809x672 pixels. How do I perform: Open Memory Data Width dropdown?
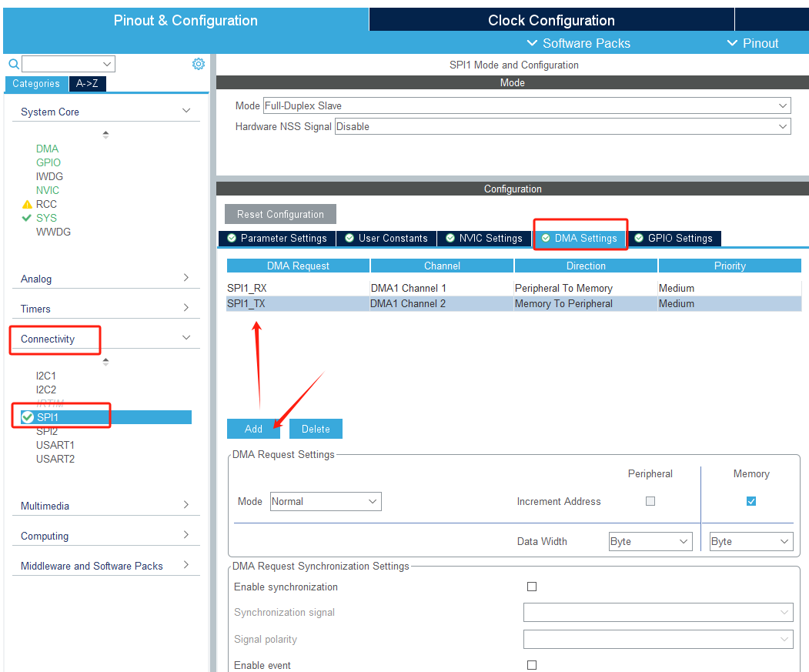751,541
